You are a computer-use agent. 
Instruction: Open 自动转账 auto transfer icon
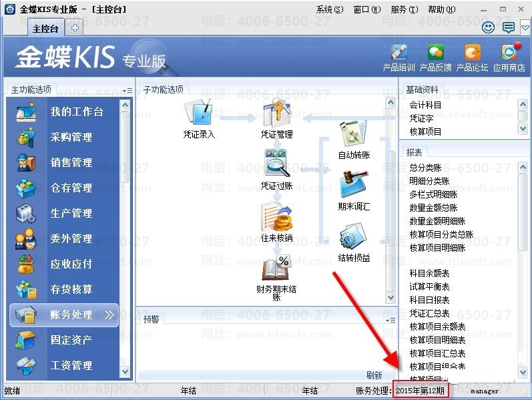354,134
